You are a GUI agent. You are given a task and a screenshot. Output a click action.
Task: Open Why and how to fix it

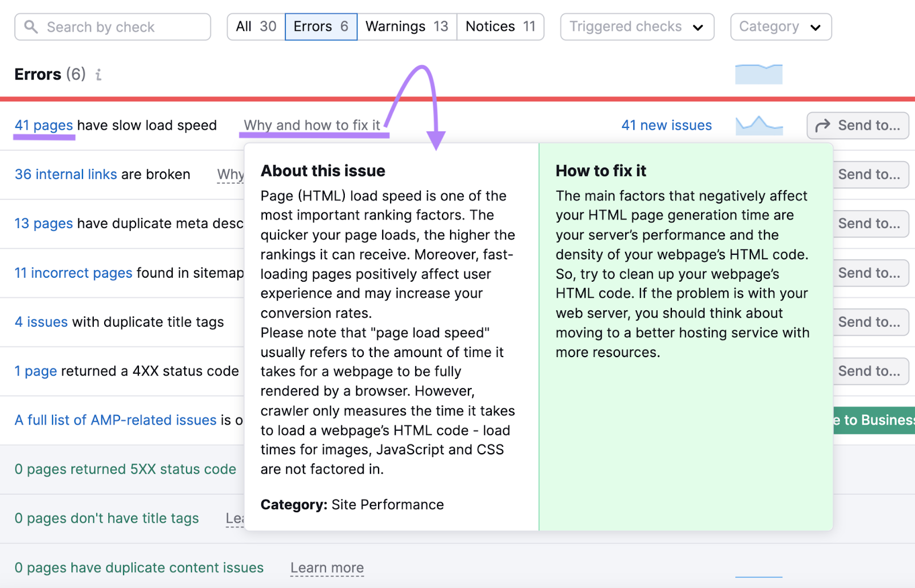313,125
